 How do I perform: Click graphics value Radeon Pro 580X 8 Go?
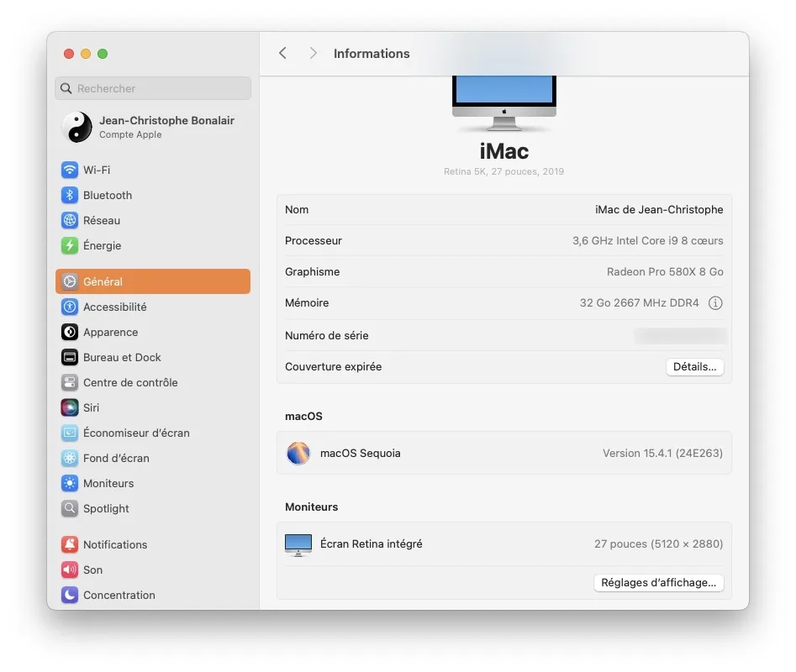(665, 272)
